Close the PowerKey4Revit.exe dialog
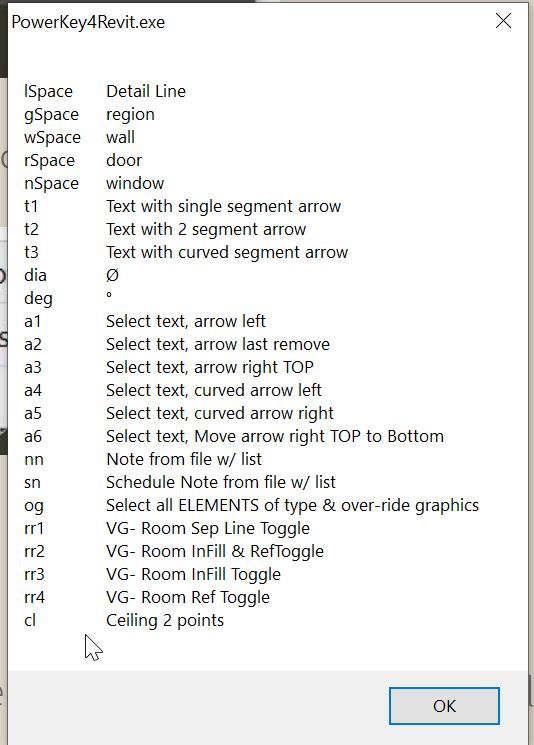This screenshot has height=745, width=534. [503, 21]
